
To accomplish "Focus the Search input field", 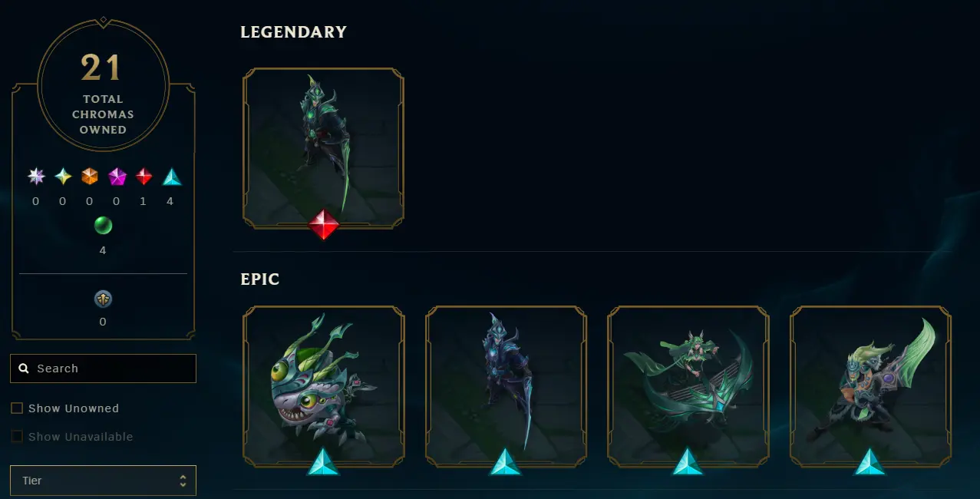I will [x=103, y=368].
